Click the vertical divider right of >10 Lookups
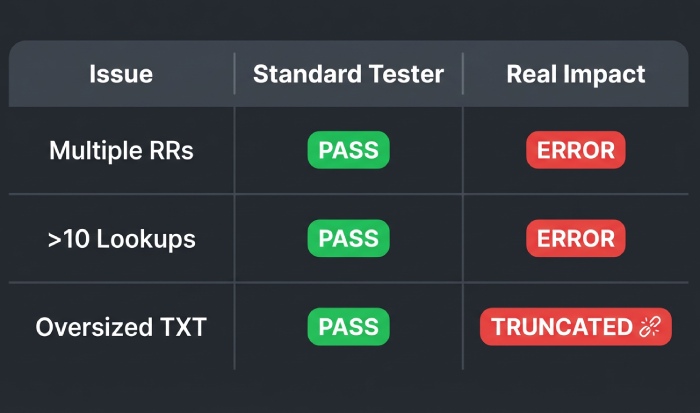 (234, 239)
